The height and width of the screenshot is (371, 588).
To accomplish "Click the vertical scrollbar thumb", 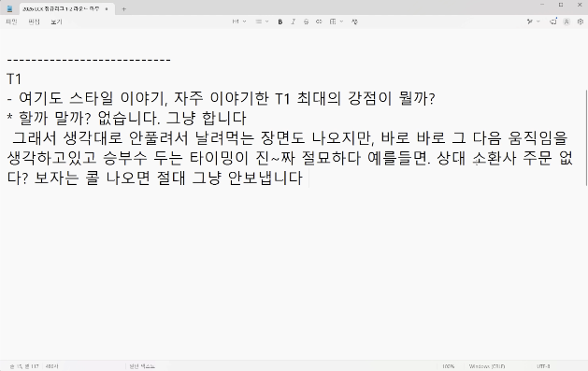I will [586, 137].
